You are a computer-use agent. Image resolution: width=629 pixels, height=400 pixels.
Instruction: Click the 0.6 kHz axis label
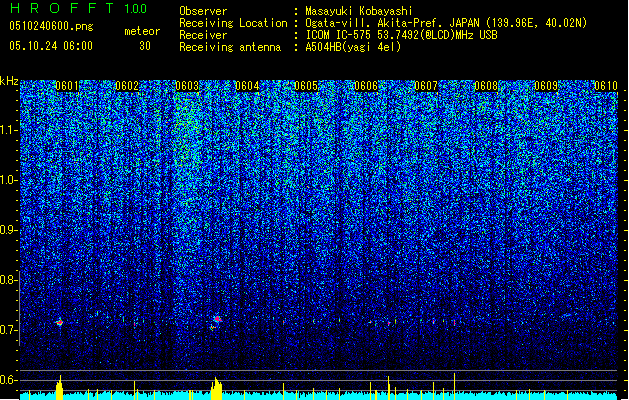8,380
